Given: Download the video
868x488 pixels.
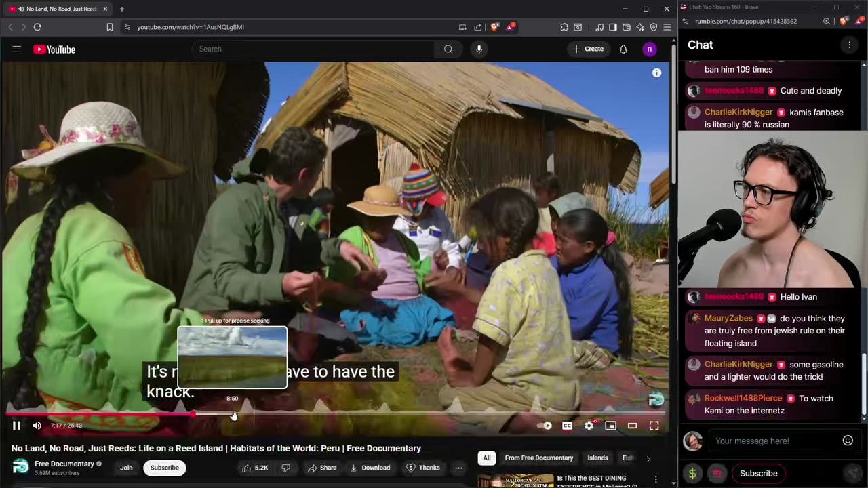Looking at the screenshot, I should [x=370, y=468].
